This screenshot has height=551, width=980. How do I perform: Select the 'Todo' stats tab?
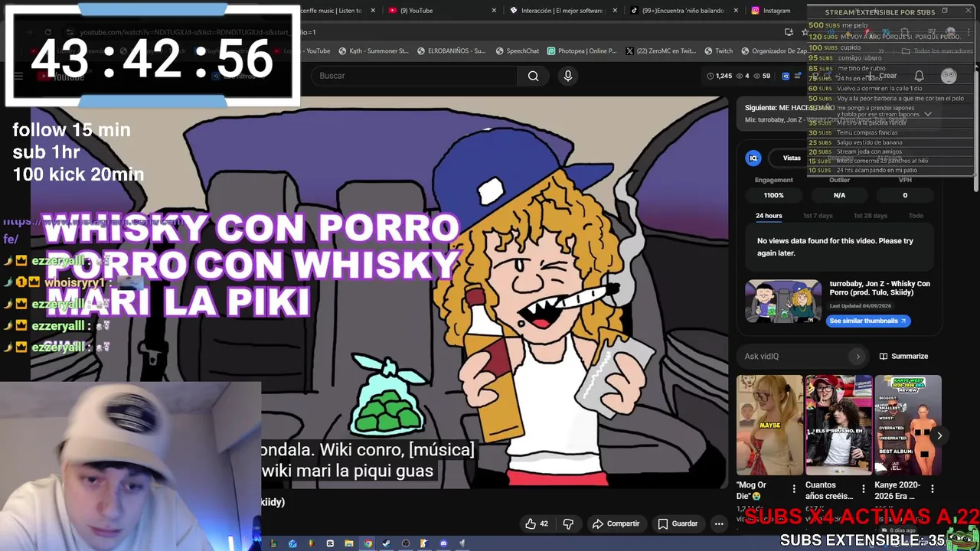click(x=916, y=216)
